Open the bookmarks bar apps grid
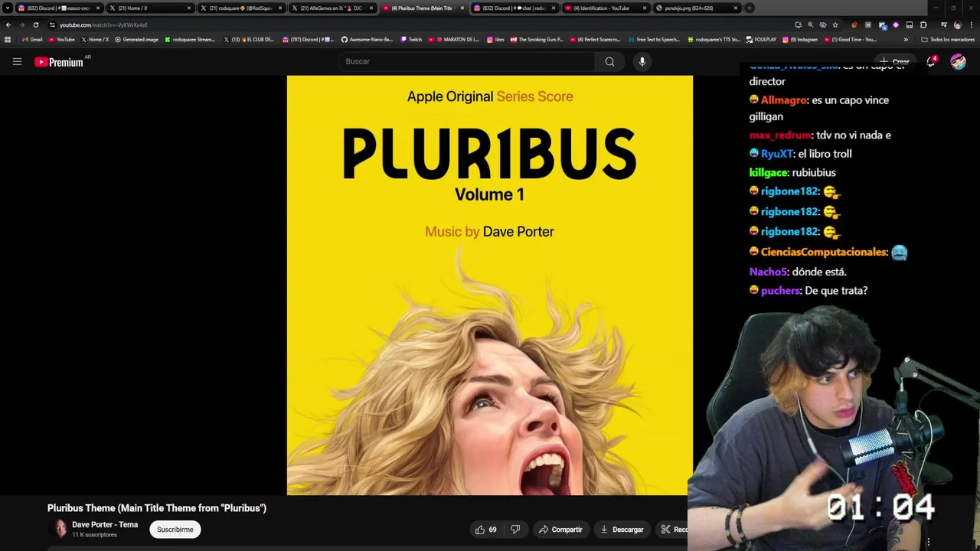The width and height of the screenshot is (980, 551). pyautogui.click(x=8, y=39)
